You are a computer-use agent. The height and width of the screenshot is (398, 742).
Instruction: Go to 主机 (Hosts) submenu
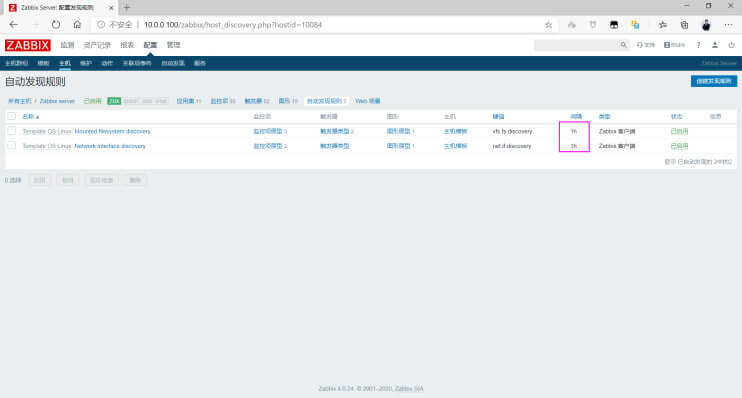pyautogui.click(x=65, y=63)
